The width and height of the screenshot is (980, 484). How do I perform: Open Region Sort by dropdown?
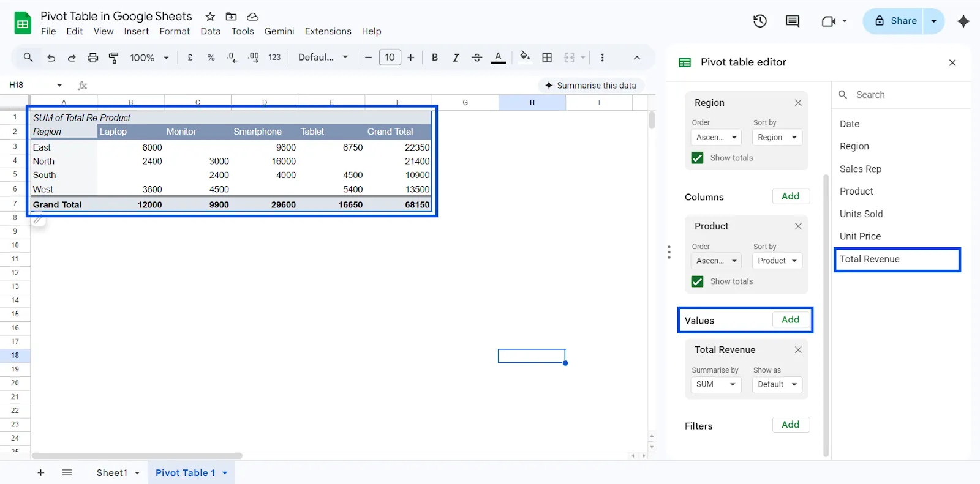coord(777,138)
